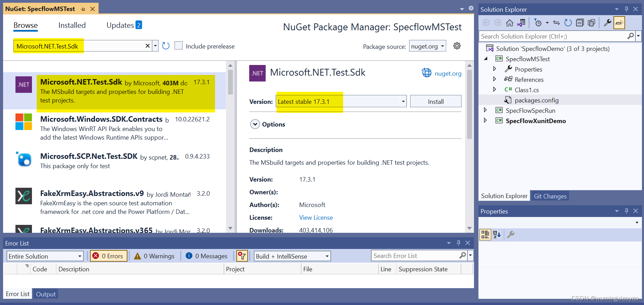Expand the Class1.cs node
This screenshot has width=644, height=305.
[x=494, y=89]
